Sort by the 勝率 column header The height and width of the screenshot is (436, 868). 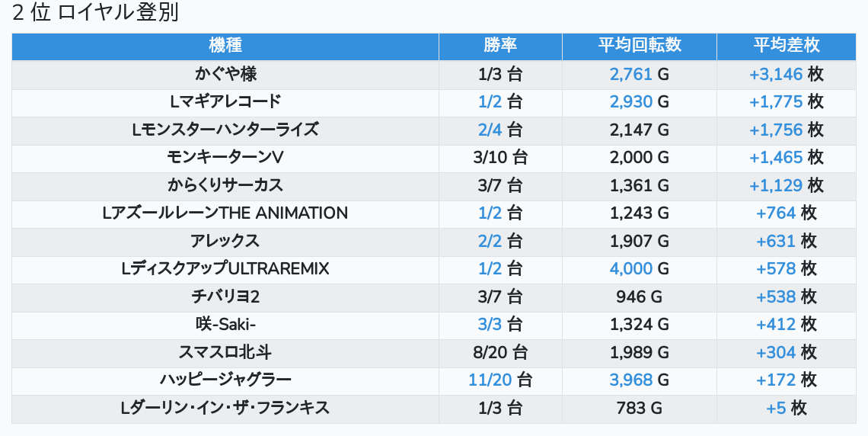[500, 46]
